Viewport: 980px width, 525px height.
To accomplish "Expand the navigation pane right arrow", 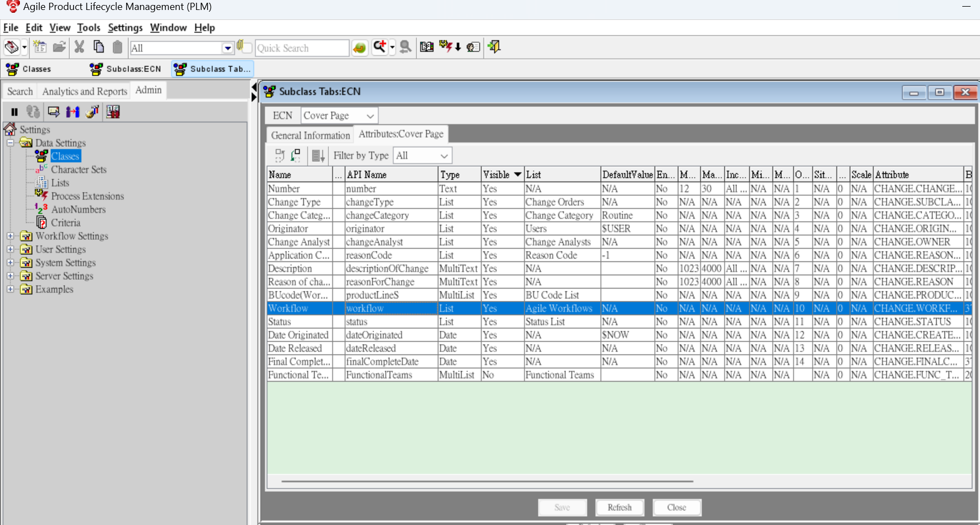I will pos(254,97).
